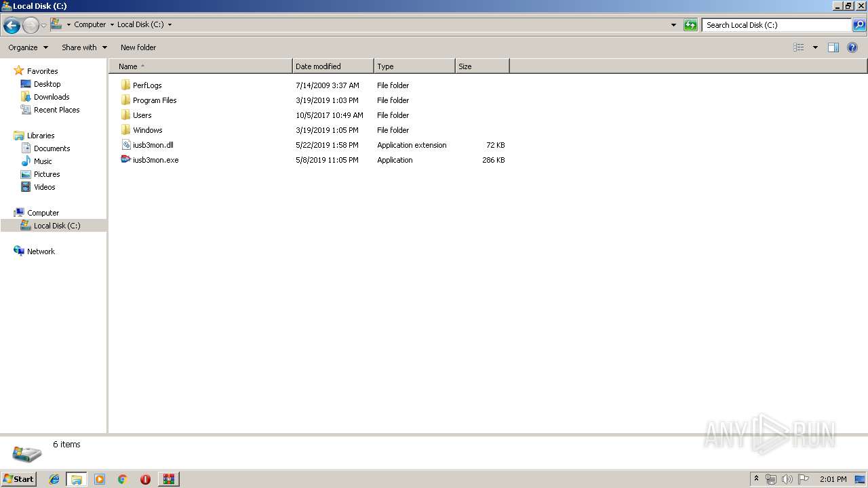Click the Show desktop button in tray
The width and height of the screenshot is (868, 488).
[x=861, y=479]
